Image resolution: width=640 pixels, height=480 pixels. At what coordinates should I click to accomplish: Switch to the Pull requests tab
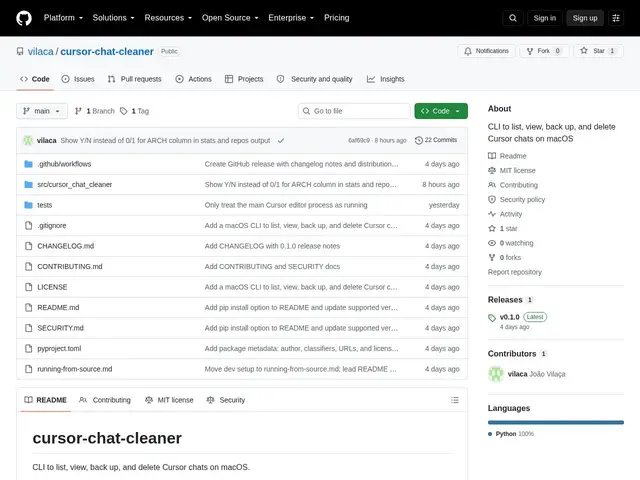pos(135,79)
